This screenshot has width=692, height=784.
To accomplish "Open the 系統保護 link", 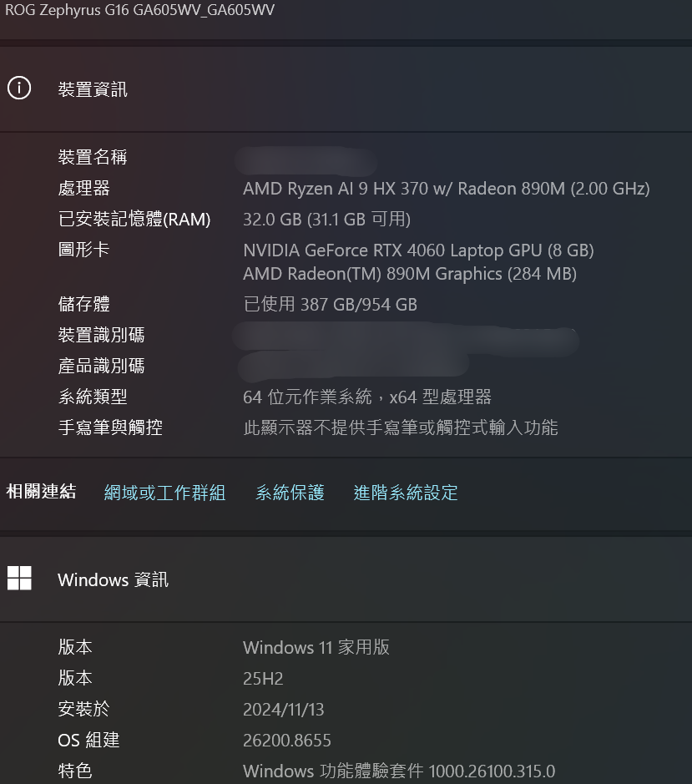I will tap(290, 493).
